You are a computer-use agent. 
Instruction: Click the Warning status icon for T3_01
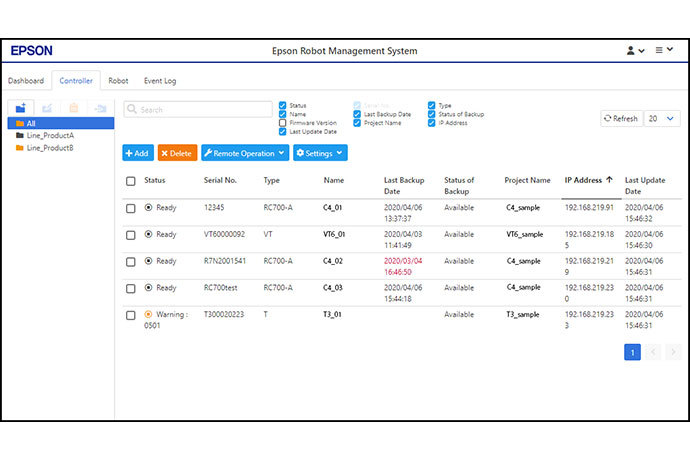point(148,314)
